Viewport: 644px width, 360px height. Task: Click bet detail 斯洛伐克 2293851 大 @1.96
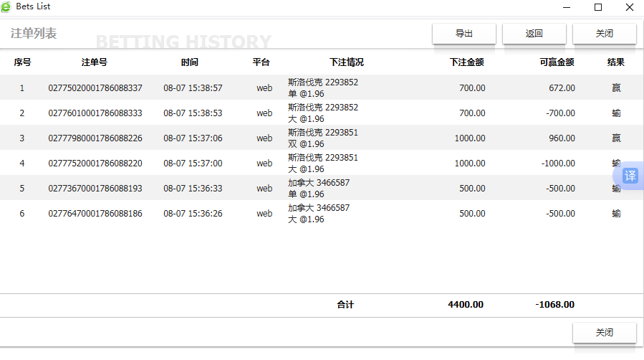tap(323, 164)
